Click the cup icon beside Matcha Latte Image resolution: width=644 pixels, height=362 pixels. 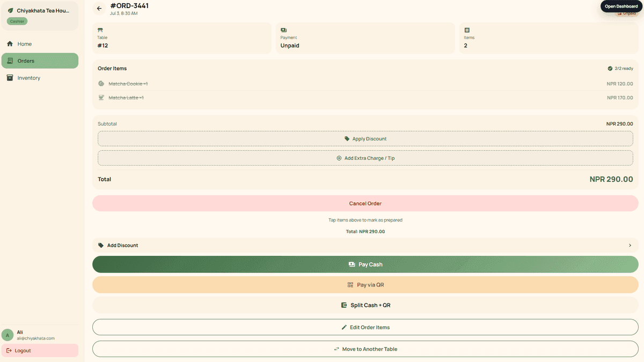[101, 98]
